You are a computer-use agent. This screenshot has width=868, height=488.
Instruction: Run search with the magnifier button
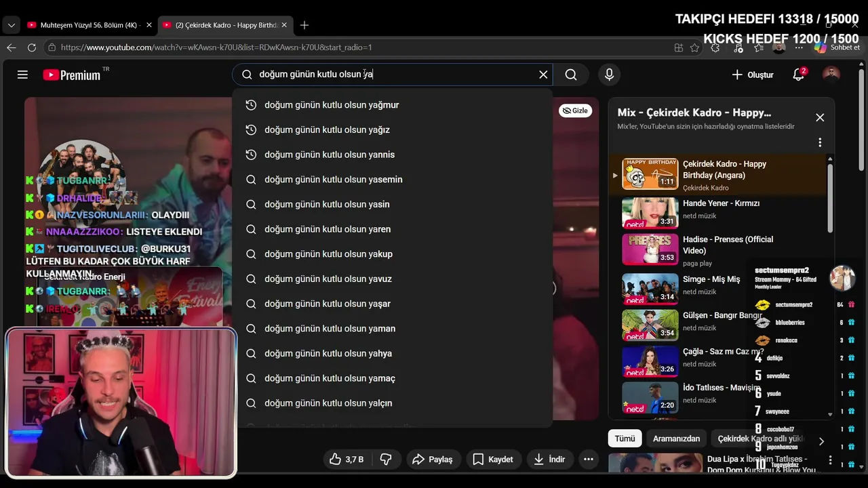point(571,75)
